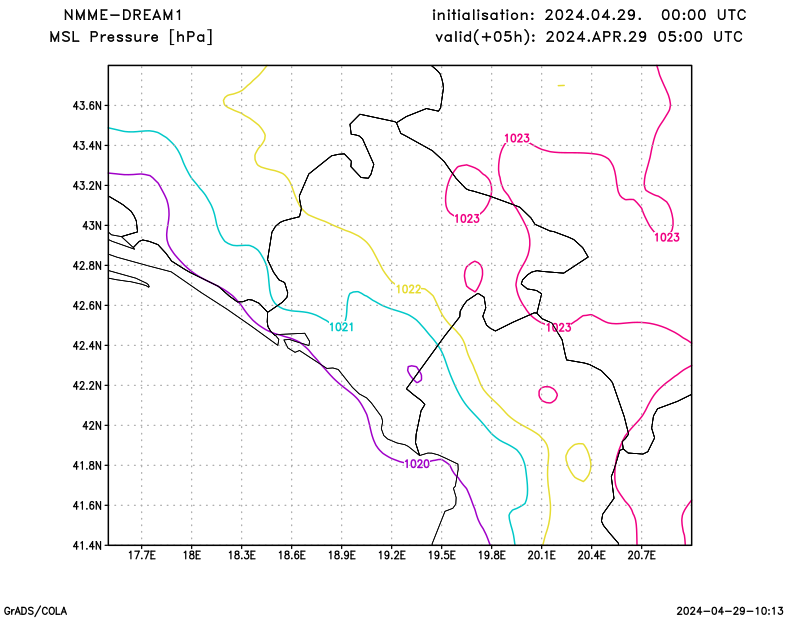This screenshot has width=800, height=618.
Task: Click the 43N latitude label
Action: (92, 226)
